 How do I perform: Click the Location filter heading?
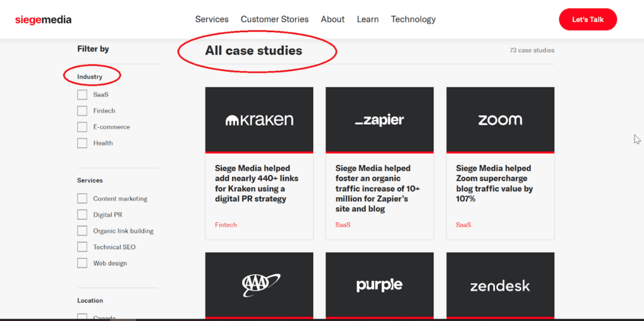pos(90,300)
